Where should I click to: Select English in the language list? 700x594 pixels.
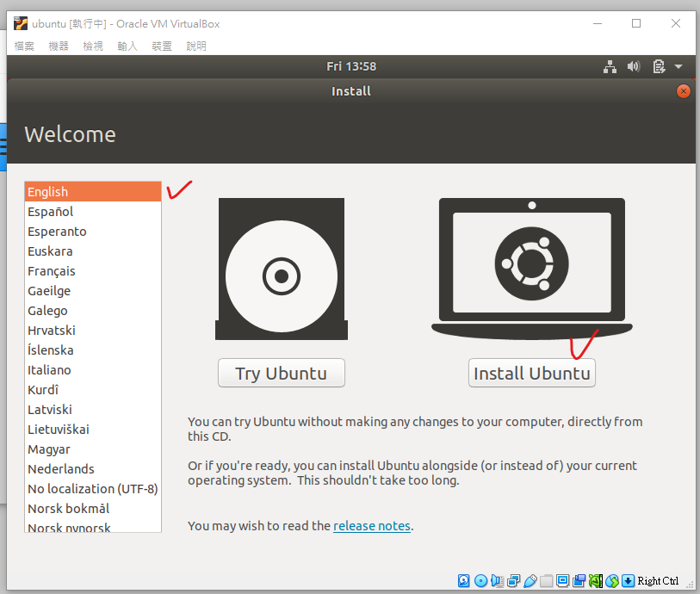coord(93,191)
